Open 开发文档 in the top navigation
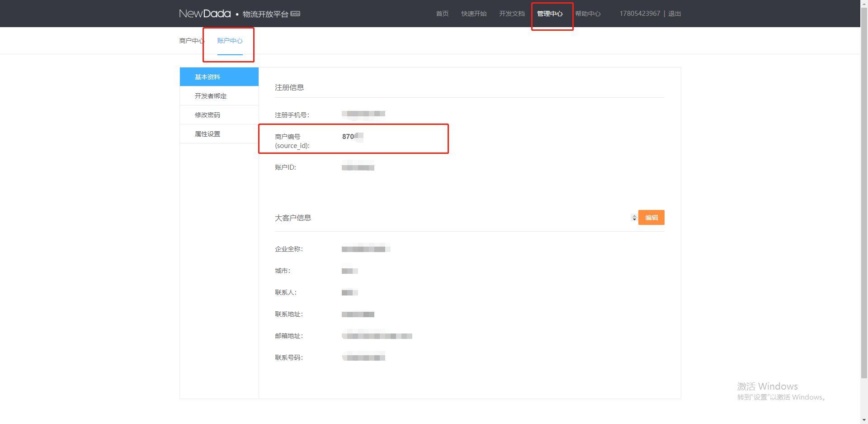 tap(512, 14)
